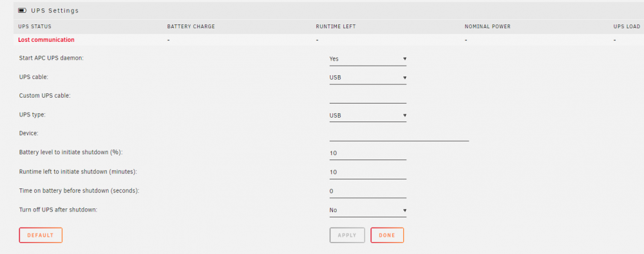
Task: Expand the Turn off UPS after shutdown dropdown
Action: 368,210
